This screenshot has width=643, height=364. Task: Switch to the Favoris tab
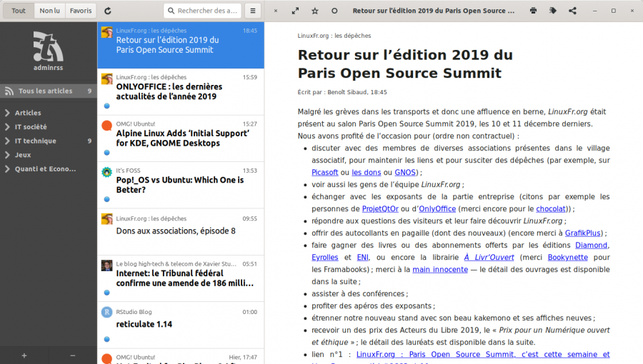tap(81, 11)
